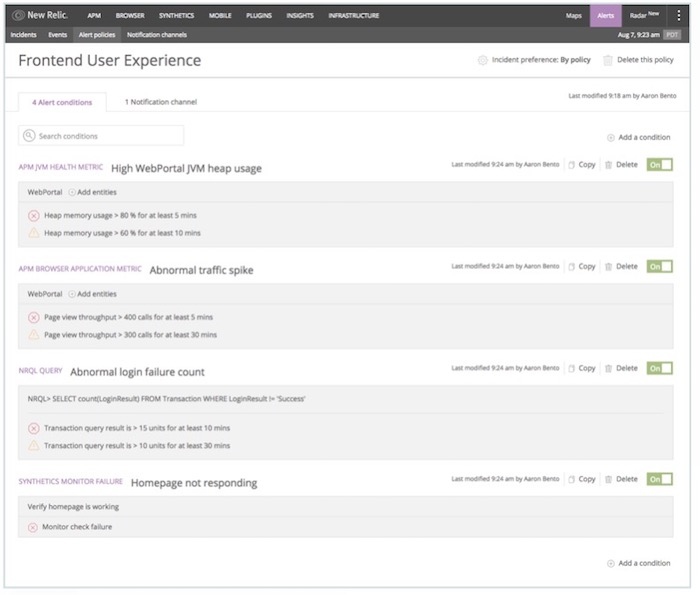Click the plus icon beside top Add a condition
The image size is (700, 595).
tap(611, 137)
